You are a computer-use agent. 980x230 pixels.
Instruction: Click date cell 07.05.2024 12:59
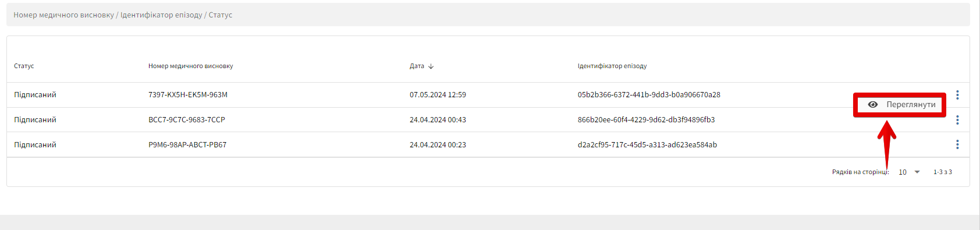pyautogui.click(x=438, y=95)
